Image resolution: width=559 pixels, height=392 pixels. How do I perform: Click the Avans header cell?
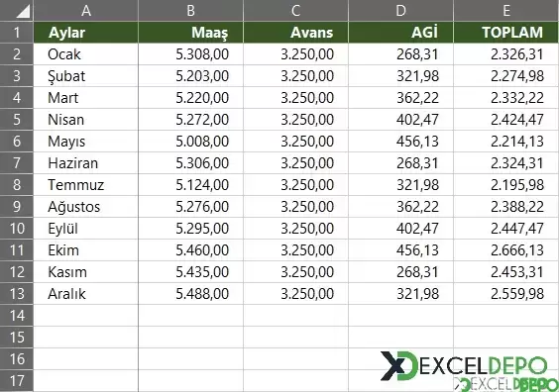pyautogui.click(x=295, y=33)
